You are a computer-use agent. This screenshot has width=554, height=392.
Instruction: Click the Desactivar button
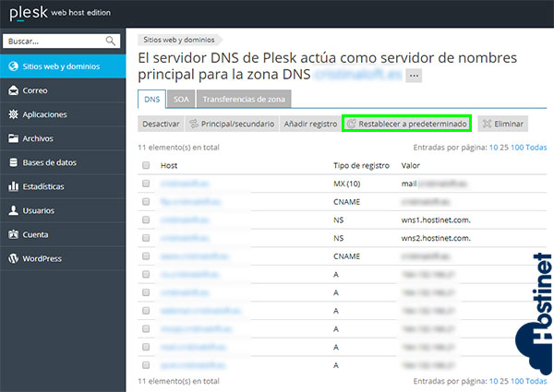[x=161, y=124]
